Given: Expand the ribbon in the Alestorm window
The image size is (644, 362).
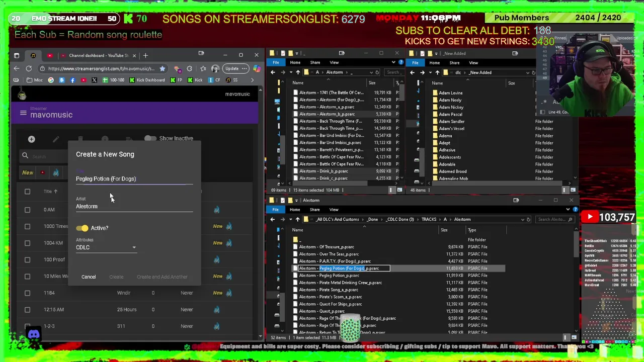Looking at the screenshot, I should coord(568,209).
